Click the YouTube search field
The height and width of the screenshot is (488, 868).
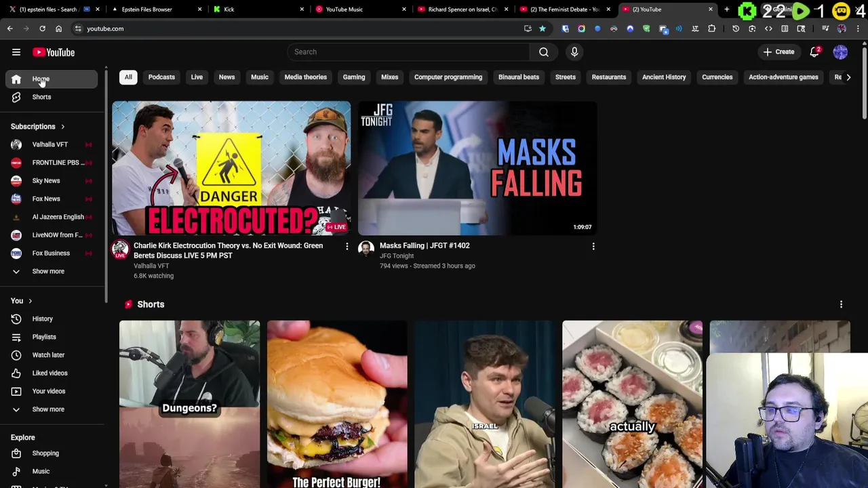point(408,52)
